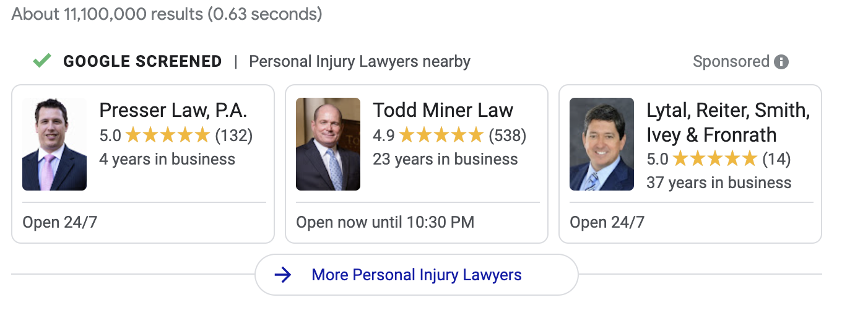Open the Presser Law, P.A. listing title
Image resolution: width=868 pixels, height=318 pixels.
[x=173, y=111]
